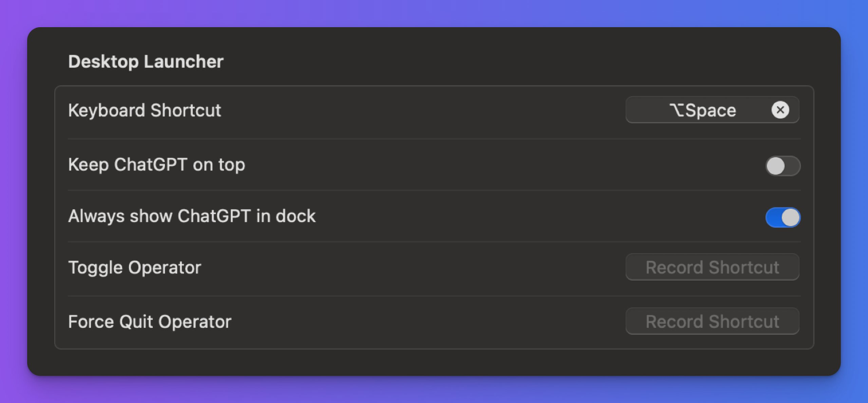
Task: Select the Force Quit Operator settings row
Action: 405,322
